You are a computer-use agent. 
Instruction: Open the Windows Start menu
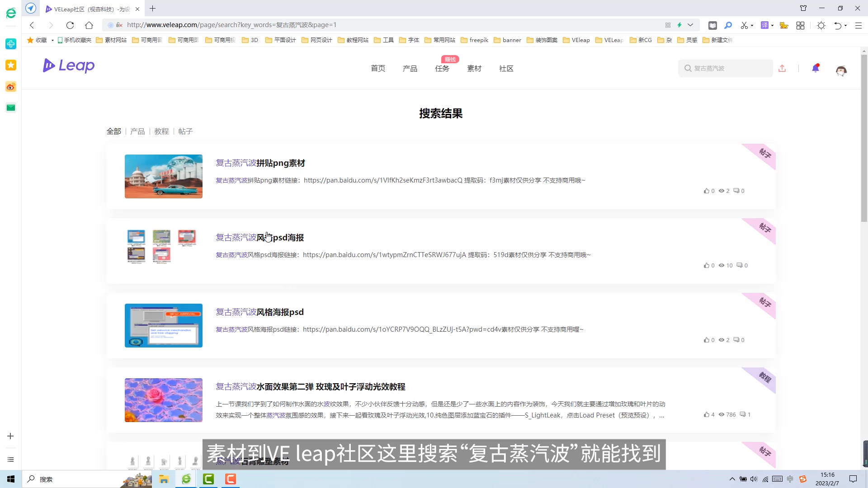11,479
